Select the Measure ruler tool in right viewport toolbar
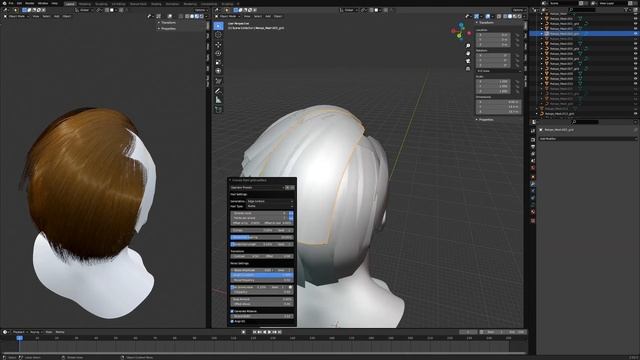The image size is (640, 360). coord(218,100)
